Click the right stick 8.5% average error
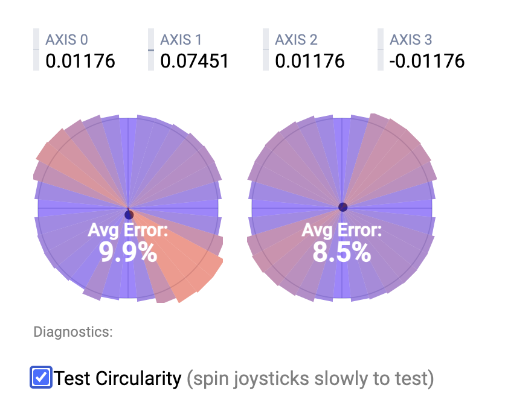The image size is (505, 420). pyautogui.click(x=342, y=252)
